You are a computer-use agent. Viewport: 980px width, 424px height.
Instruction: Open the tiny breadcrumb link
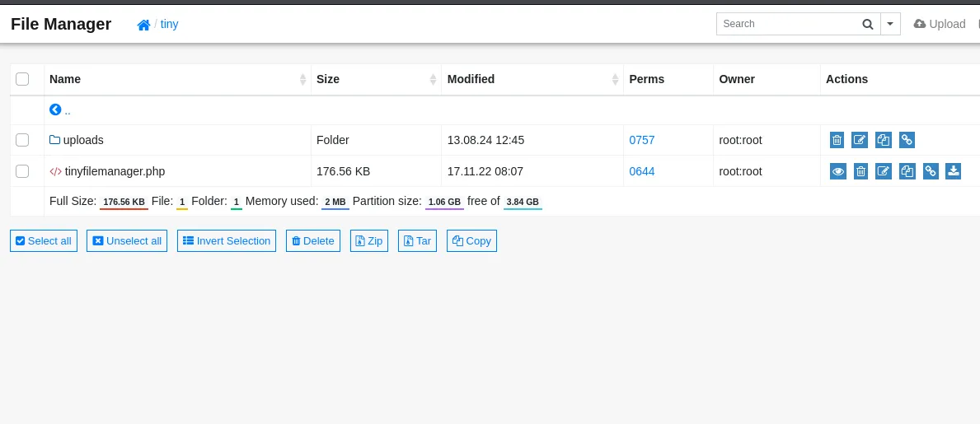(x=169, y=25)
